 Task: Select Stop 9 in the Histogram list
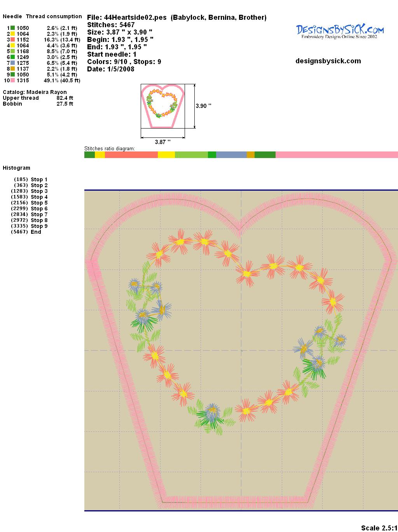(x=39, y=226)
